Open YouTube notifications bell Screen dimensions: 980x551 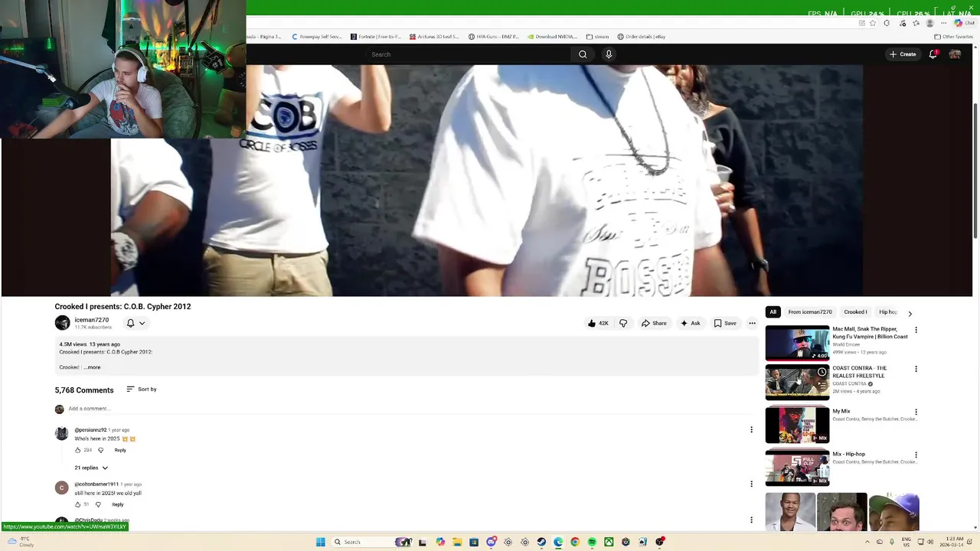(933, 54)
